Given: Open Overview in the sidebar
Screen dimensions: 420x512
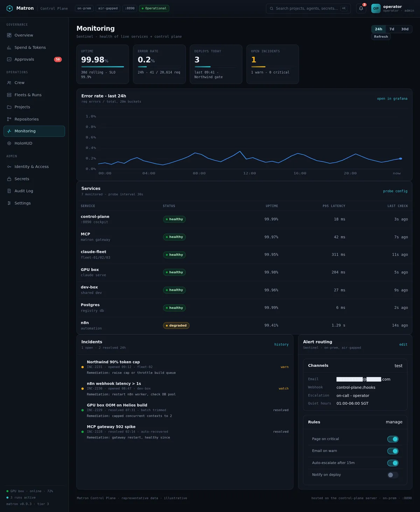Looking at the screenshot, I should coord(34,35).
